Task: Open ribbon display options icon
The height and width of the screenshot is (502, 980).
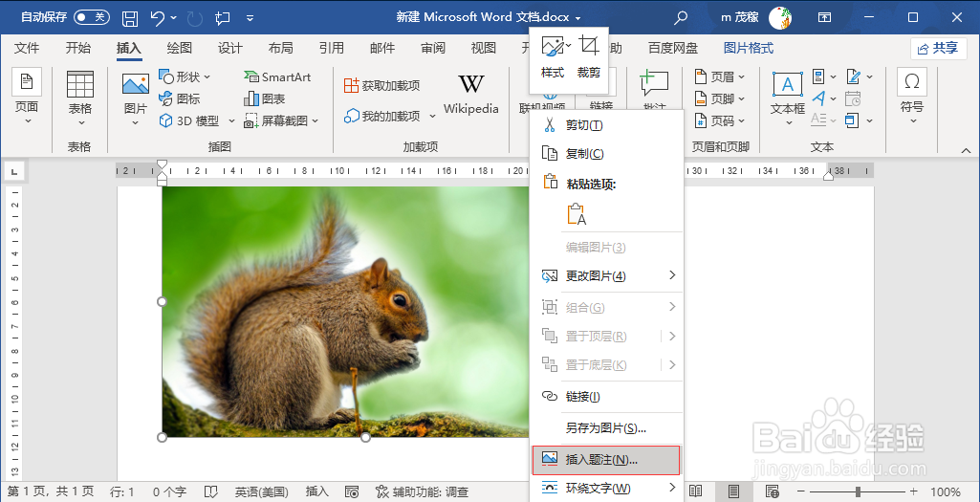Action: coord(825,17)
